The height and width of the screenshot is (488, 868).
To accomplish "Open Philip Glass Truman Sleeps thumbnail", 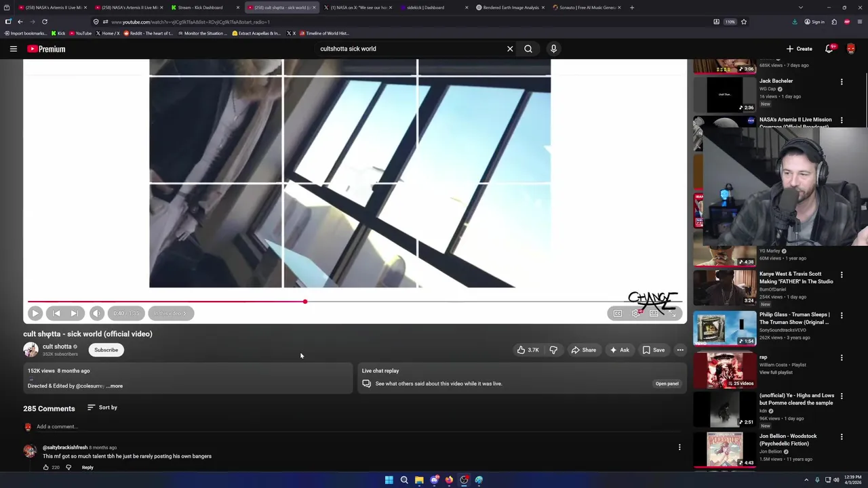I will coord(724,328).
